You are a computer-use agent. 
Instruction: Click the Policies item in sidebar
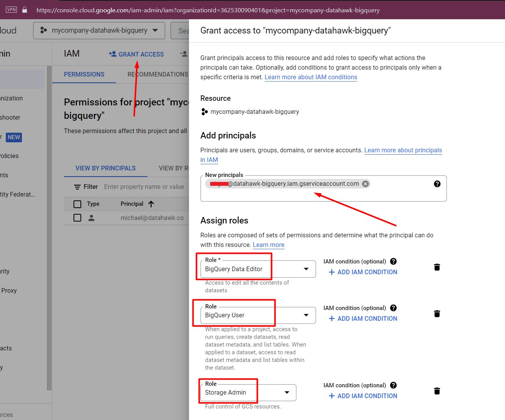click(9, 156)
